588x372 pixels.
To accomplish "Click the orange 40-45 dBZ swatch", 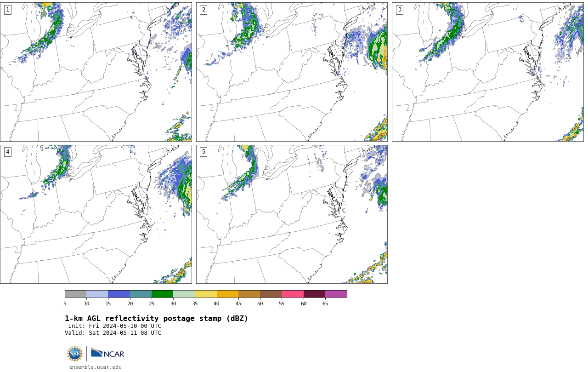I will pos(227,294).
